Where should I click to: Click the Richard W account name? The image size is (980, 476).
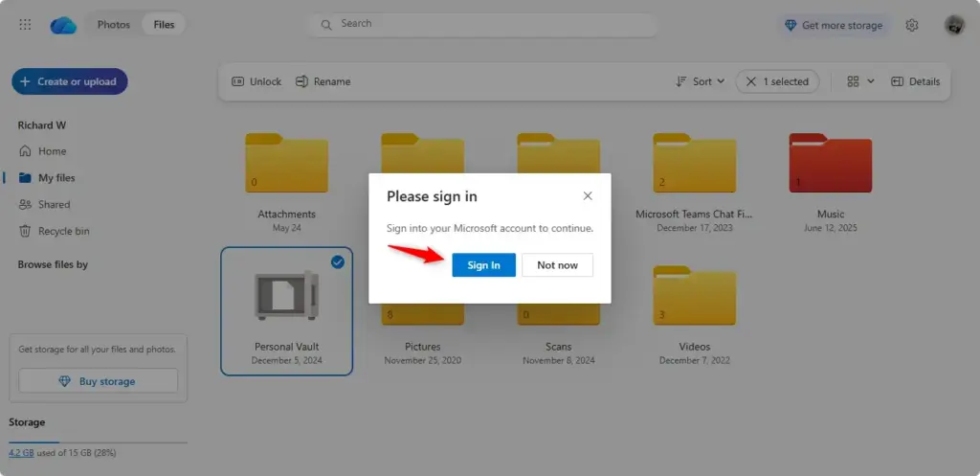click(x=42, y=125)
